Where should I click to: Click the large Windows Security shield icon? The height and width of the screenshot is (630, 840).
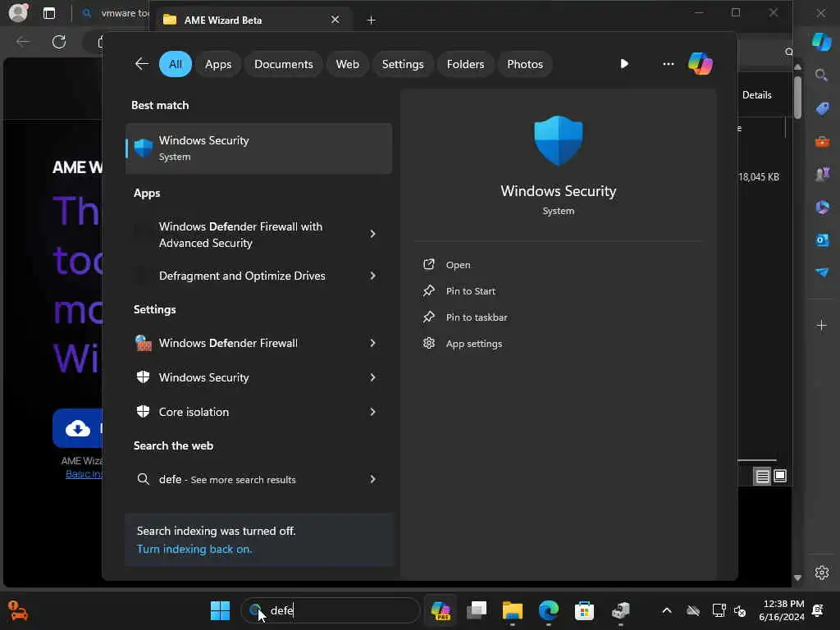[x=558, y=141]
